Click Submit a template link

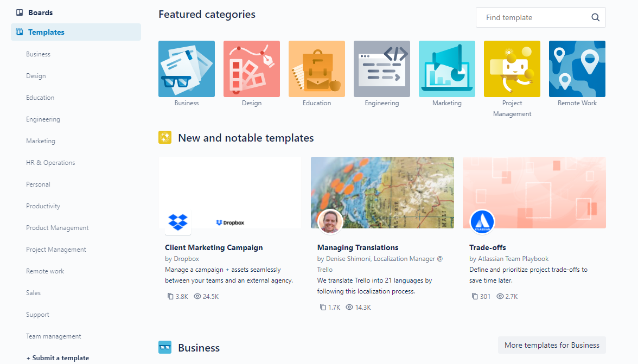(x=58, y=358)
